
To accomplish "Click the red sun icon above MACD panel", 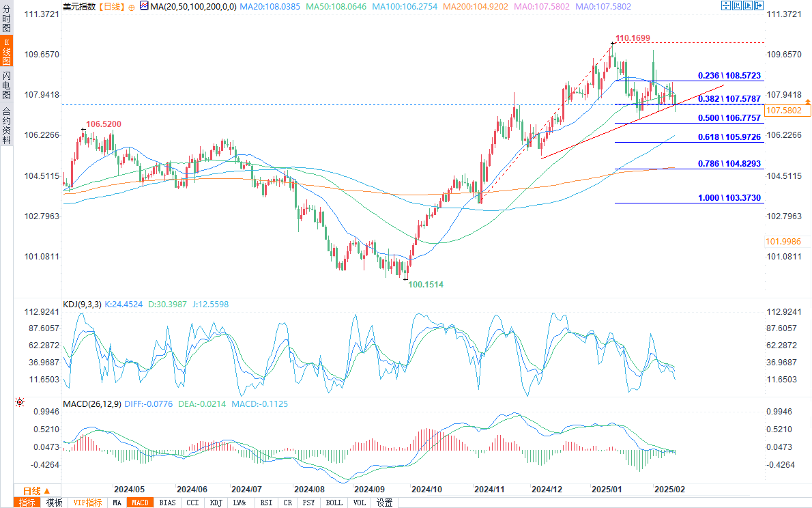I will click(x=18, y=403).
